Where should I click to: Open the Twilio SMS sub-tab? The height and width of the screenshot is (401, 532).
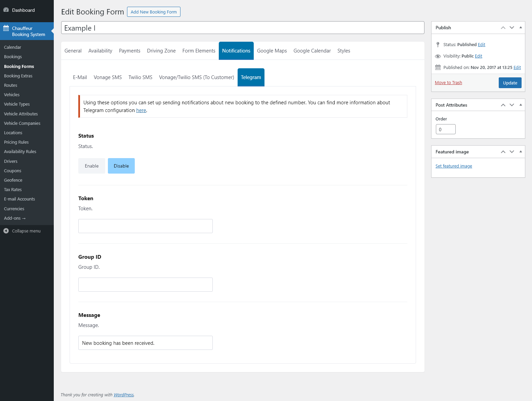tap(140, 77)
